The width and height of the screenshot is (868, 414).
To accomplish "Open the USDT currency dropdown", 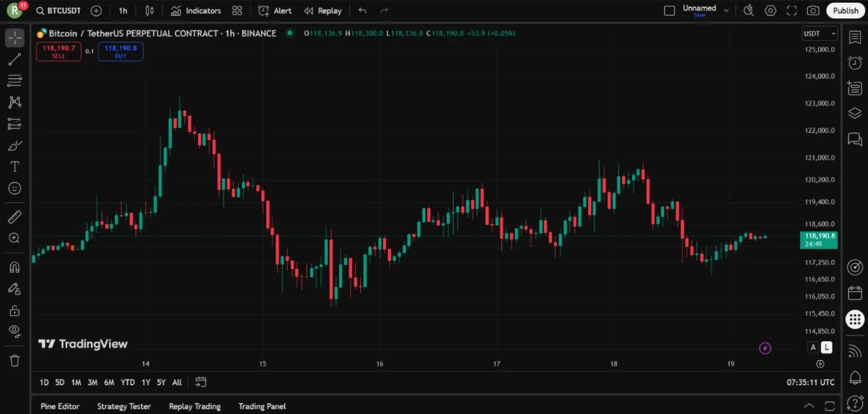I will click(819, 34).
